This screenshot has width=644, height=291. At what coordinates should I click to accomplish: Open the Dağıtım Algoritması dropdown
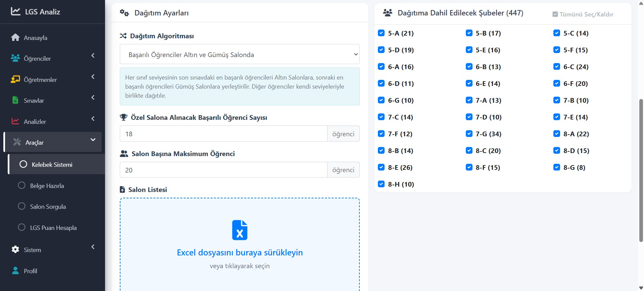point(240,54)
